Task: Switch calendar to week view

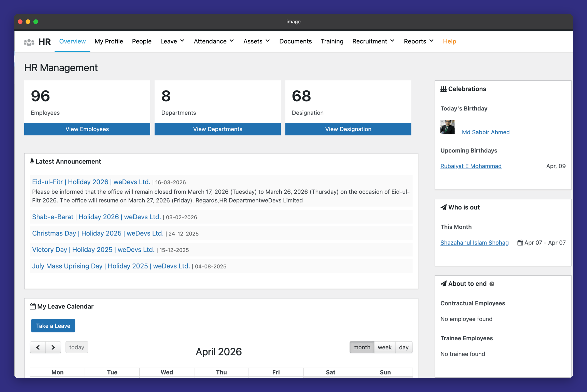Action: tap(384, 347)
